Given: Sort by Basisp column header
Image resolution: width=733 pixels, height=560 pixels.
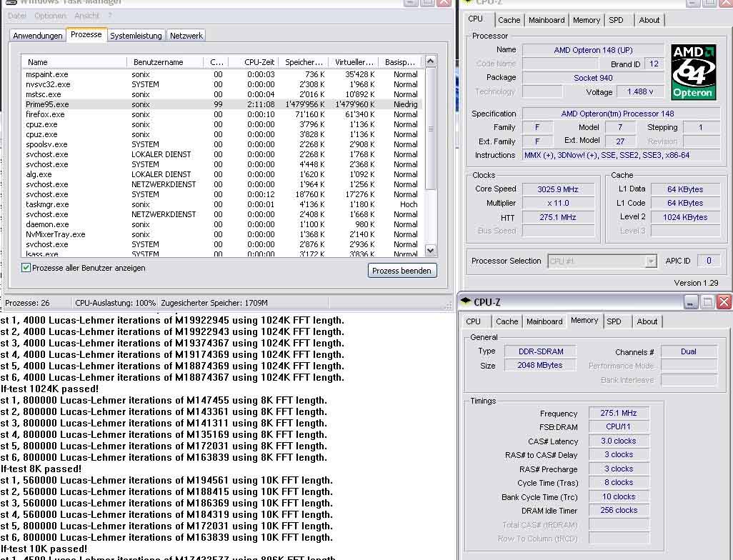Looking at the screenshot, I should click(x=399, y=62).
